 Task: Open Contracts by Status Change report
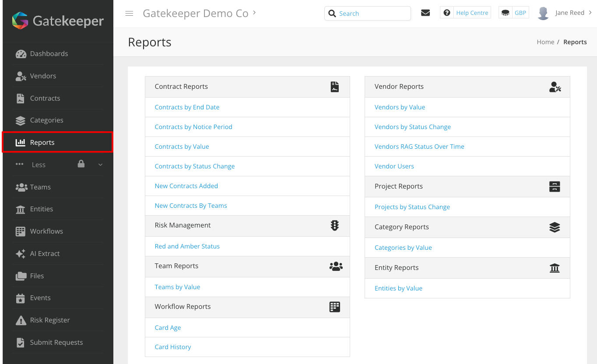click(x=195, y=166)
